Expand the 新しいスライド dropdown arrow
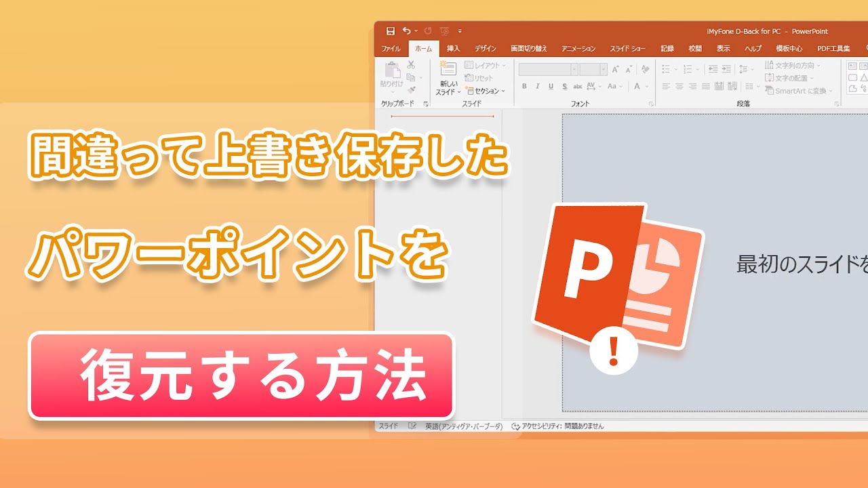Image resolution: width=868 pixels, height=488 pixels. tap(458, 92)
